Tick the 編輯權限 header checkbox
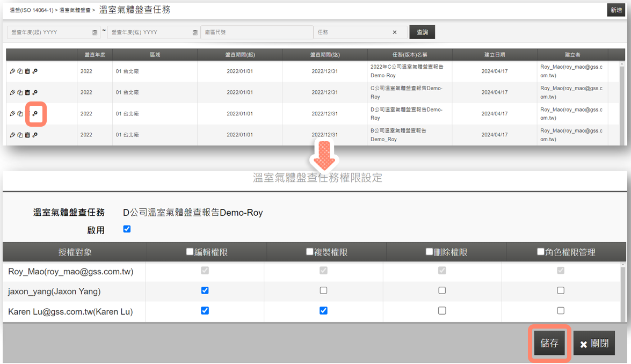Image resolution: width=631 pixels, height=364 pixels. (x=190, y=252)
